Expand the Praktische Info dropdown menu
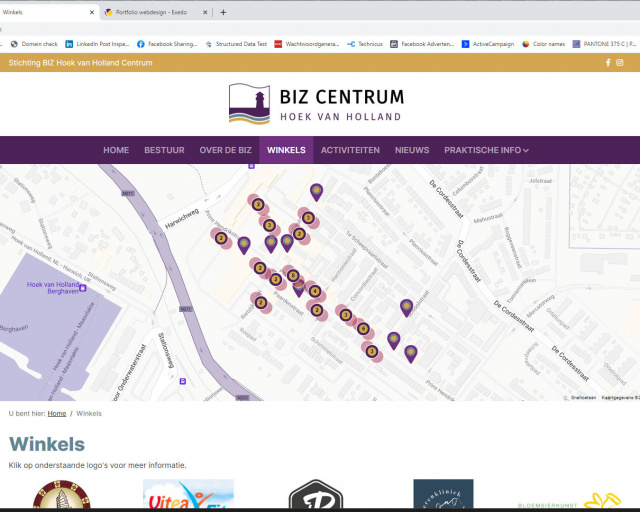 click(486, 150)
